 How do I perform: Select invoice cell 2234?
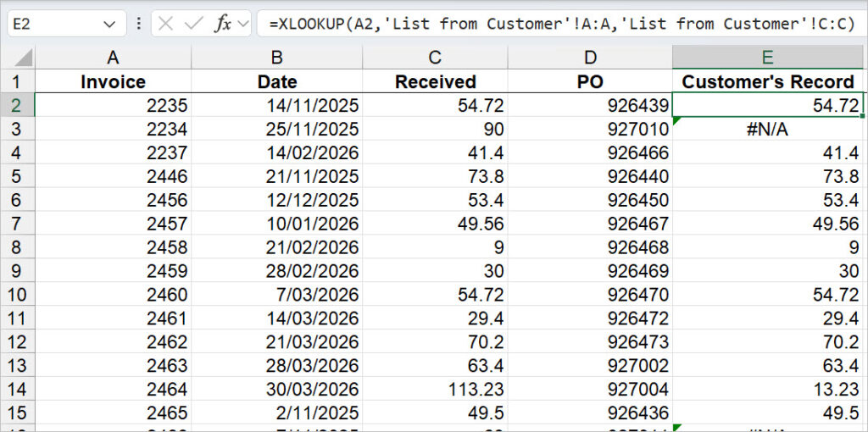coord(113,129)
